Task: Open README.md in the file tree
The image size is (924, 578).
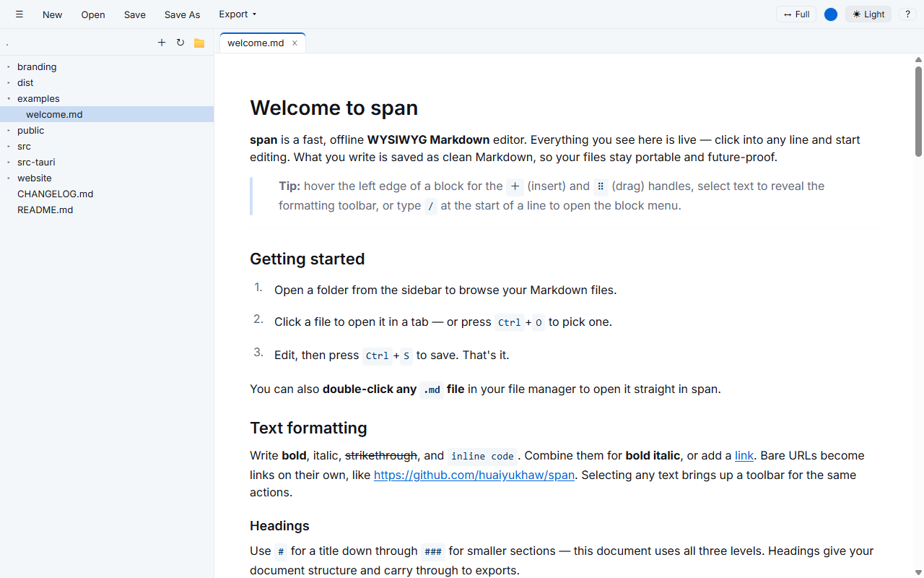Action: pyautogui.click(x=107, y=210)
